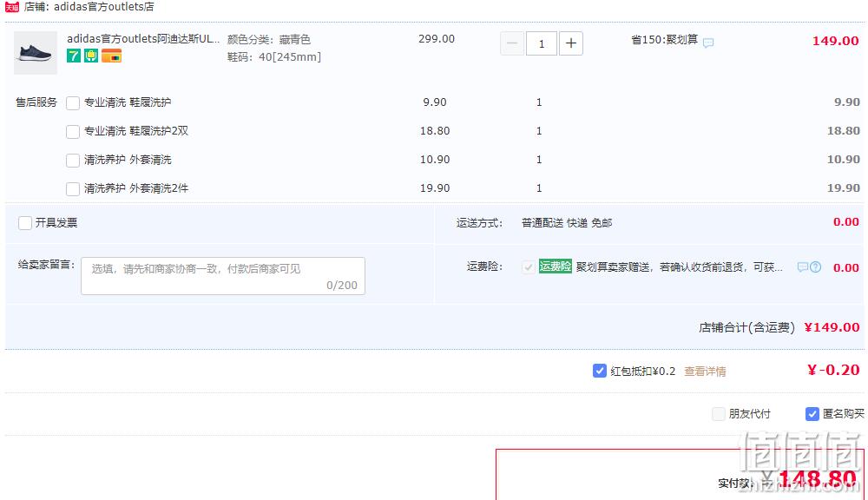Click the item subtotal 149.00 in red

point(835,41)
